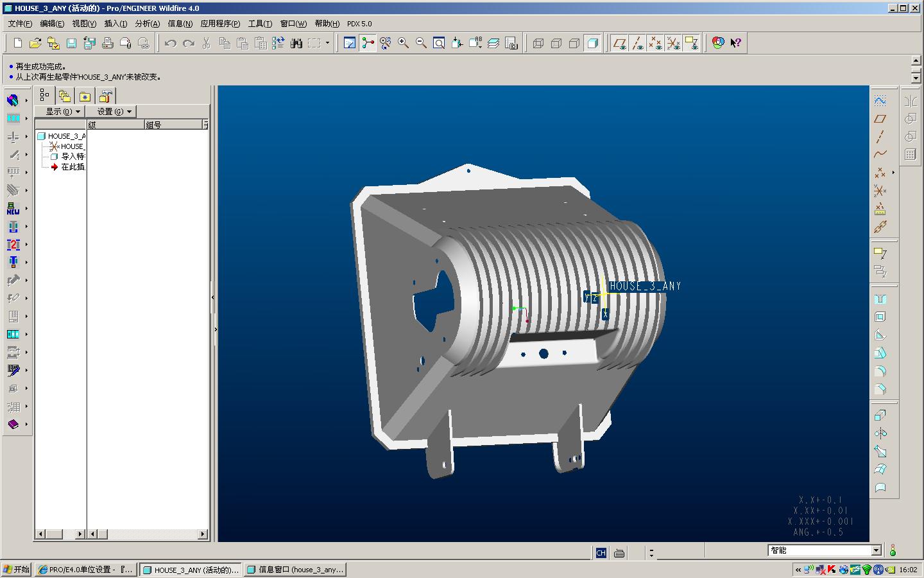Viewport: 924px width, 578px height.
Task: Redo the last undone action
Action: coord(189,43)
